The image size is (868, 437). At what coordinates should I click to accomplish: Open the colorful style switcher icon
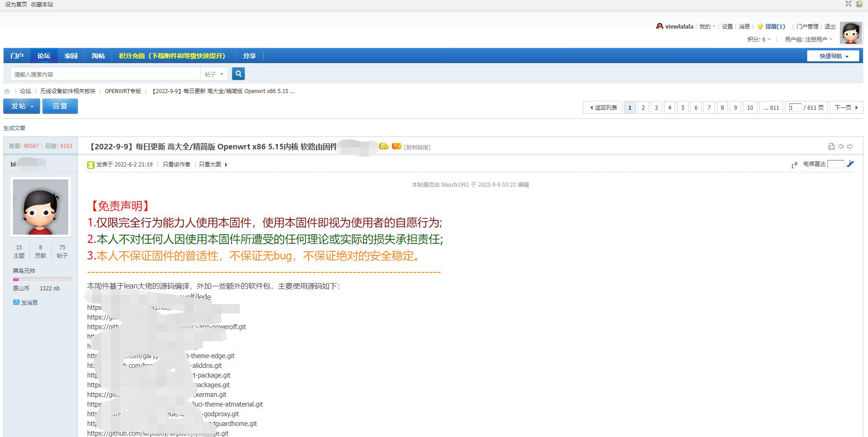tap(860, 4)
